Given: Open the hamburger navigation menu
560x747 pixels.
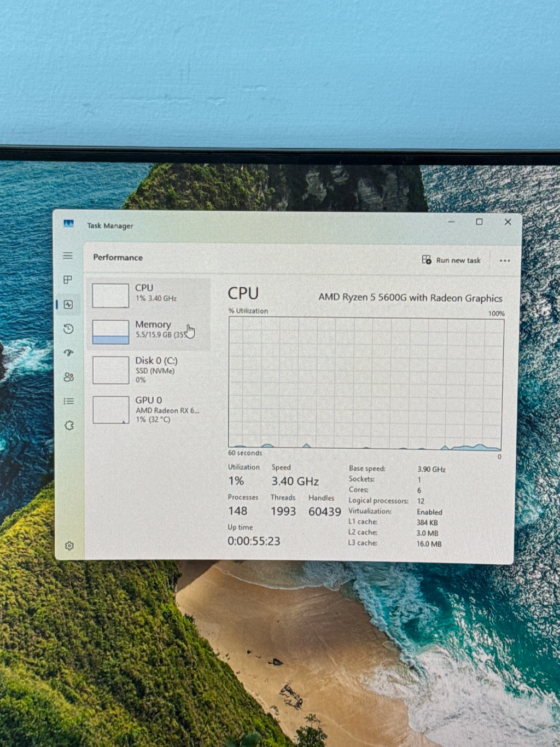Looking at the screenshot, I should [68, 256].
